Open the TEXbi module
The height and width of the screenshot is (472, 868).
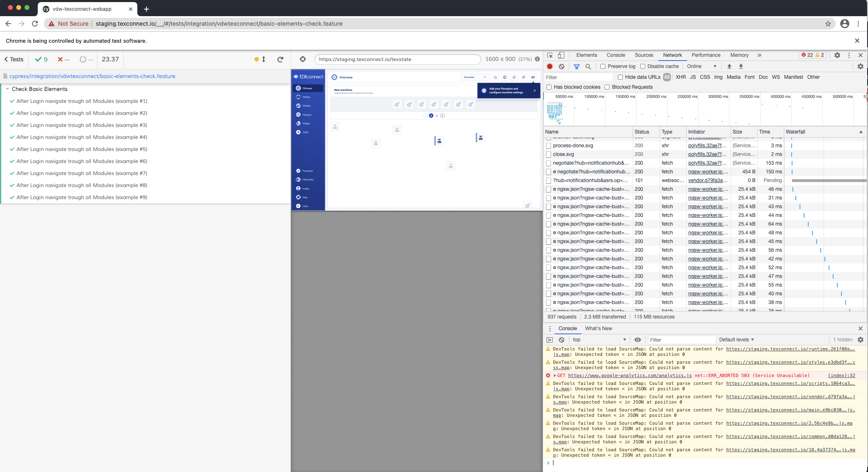(x=305, y=132)
